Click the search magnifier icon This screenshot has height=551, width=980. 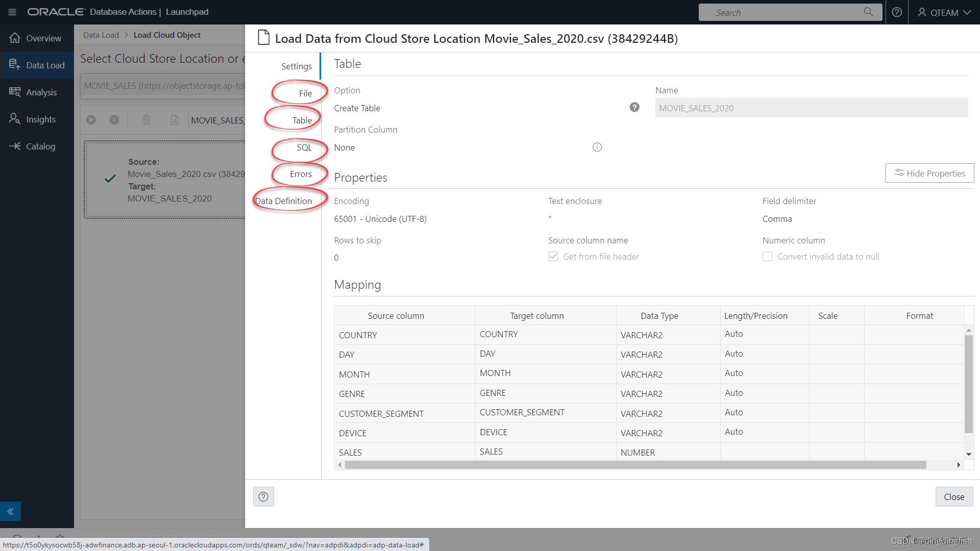[x=868, y=12]
